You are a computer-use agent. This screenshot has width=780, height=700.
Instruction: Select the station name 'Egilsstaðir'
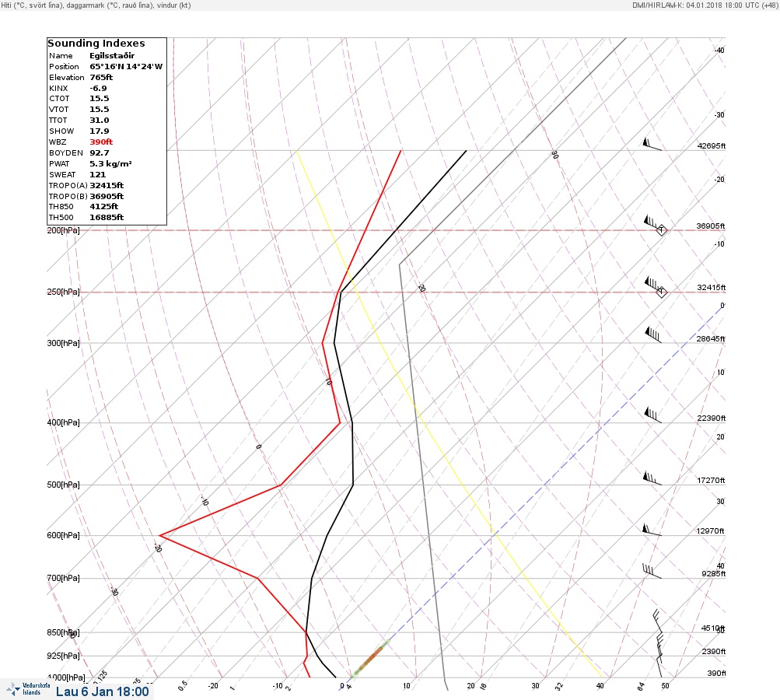click(112, 56)
